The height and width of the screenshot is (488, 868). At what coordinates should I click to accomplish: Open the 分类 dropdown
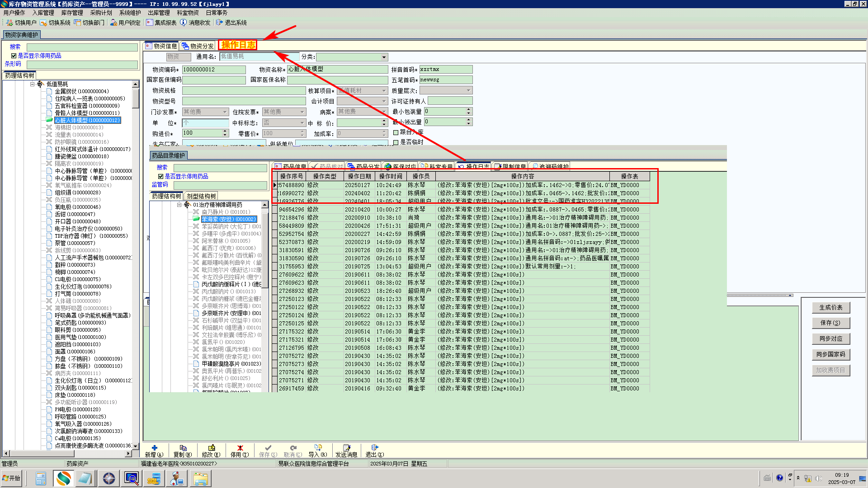pos(384,57)
